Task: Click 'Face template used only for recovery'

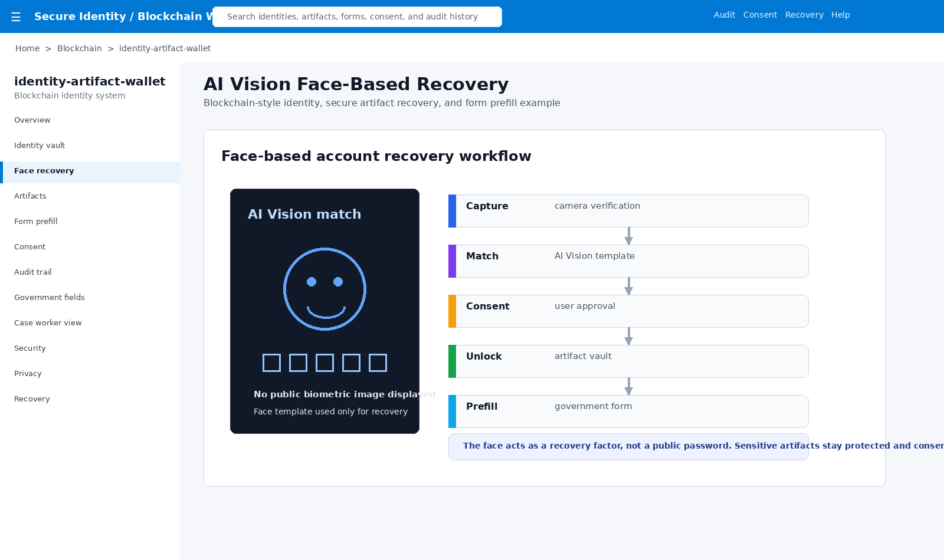Action: pyautogui.click(x=330, y=411)
